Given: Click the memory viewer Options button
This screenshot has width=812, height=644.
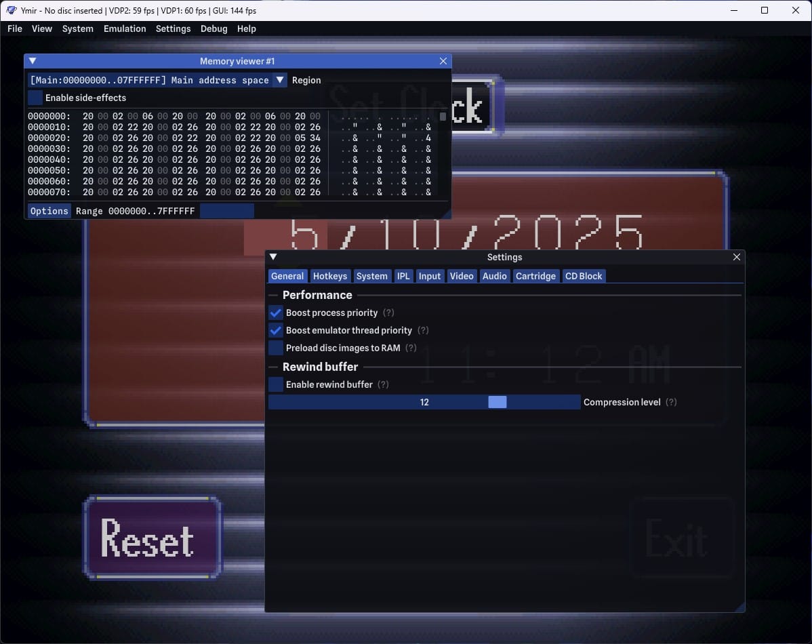Looking at the screenshot, I should point(49,211).
